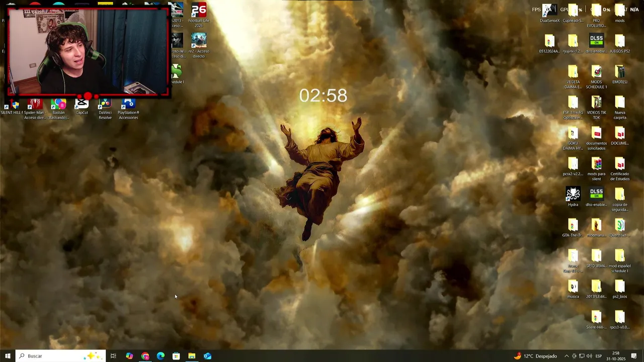644x362 pixels.
Task: Select the Bastián (Bastiando) profile shortcut
Action: [58, 109]
